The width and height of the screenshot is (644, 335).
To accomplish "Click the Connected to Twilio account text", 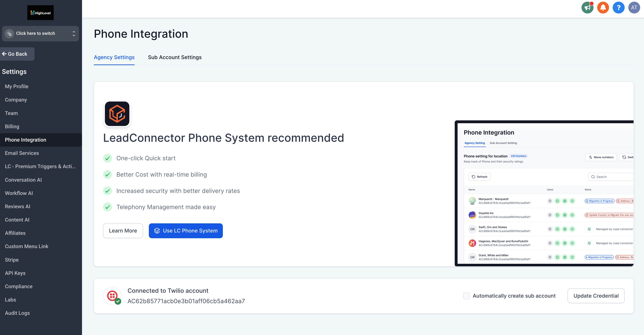I will pyautogui.click(x=168, y=291).
